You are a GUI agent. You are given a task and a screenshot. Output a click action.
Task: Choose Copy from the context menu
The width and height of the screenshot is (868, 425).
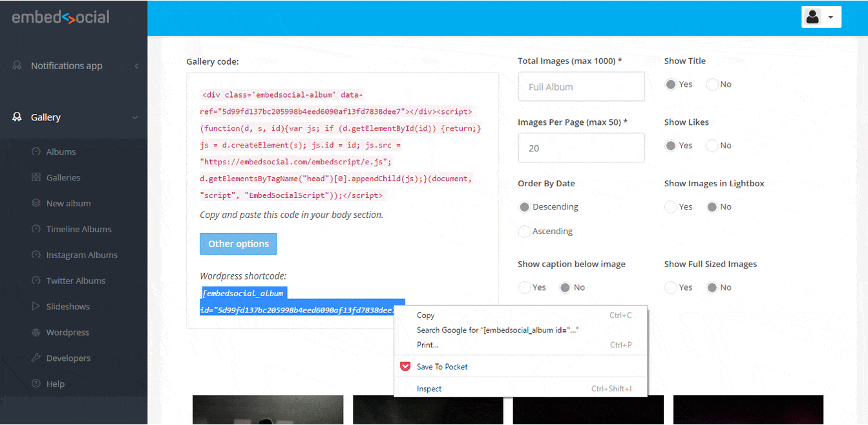[x=521, y=315]
